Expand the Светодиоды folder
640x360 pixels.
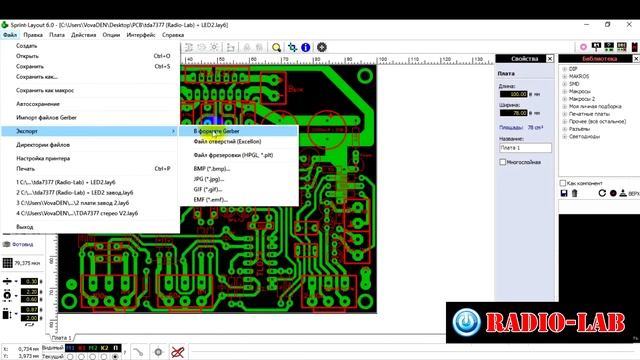pyautogui.click(x=564, y=136)
